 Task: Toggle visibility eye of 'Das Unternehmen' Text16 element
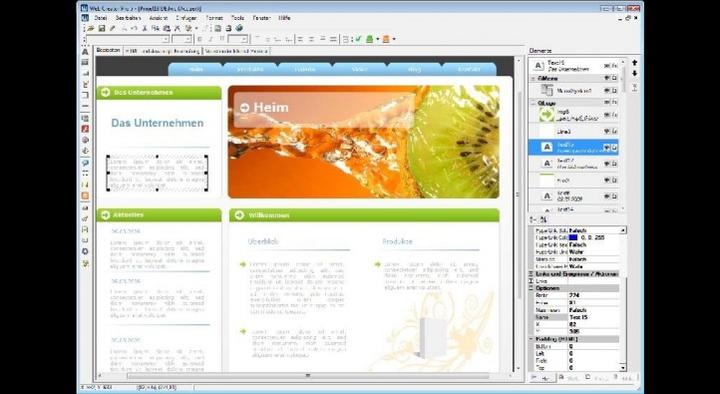607,66
